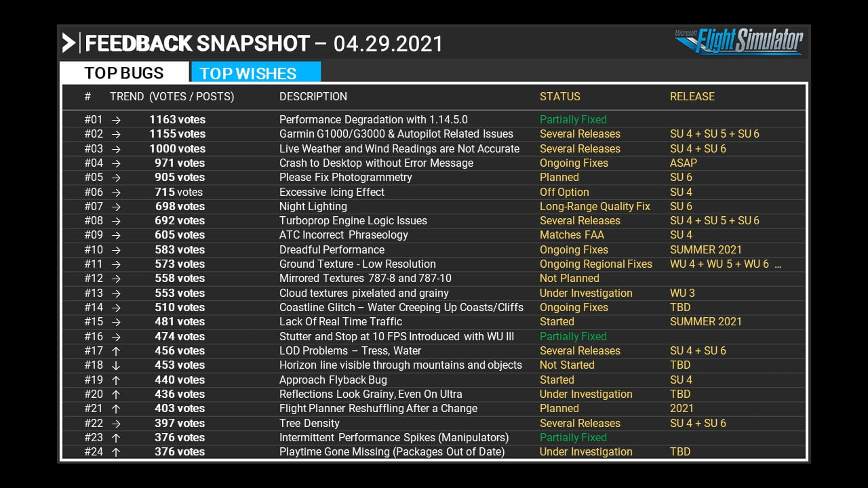Open the Please Fix Photogrammetry entry

tap(345, 178)
